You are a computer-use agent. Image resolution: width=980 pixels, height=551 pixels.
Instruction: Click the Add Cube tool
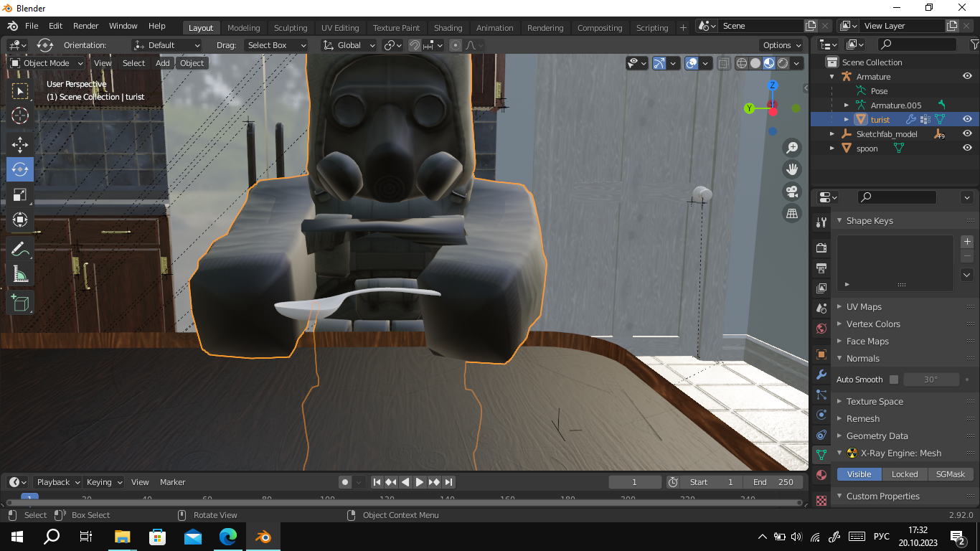click(20, 302)
